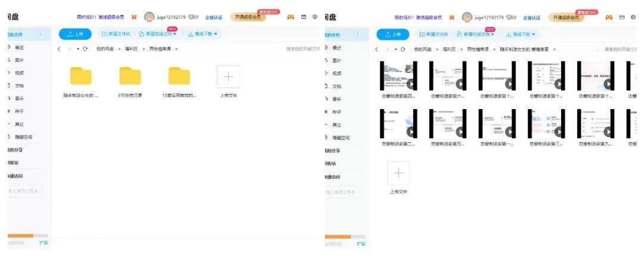
Task: Click 新建文件夹 in the folder window
Action: [116, 34]
